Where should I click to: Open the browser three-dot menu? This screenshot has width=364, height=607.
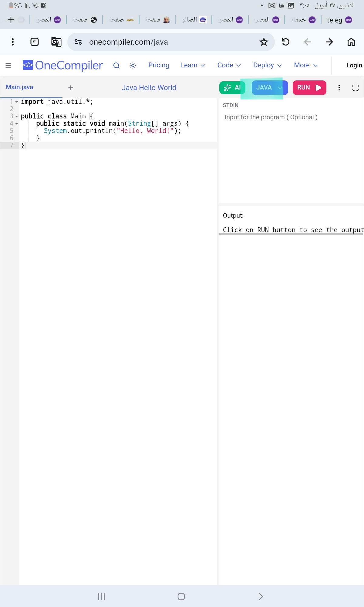(x=13, y=42)
